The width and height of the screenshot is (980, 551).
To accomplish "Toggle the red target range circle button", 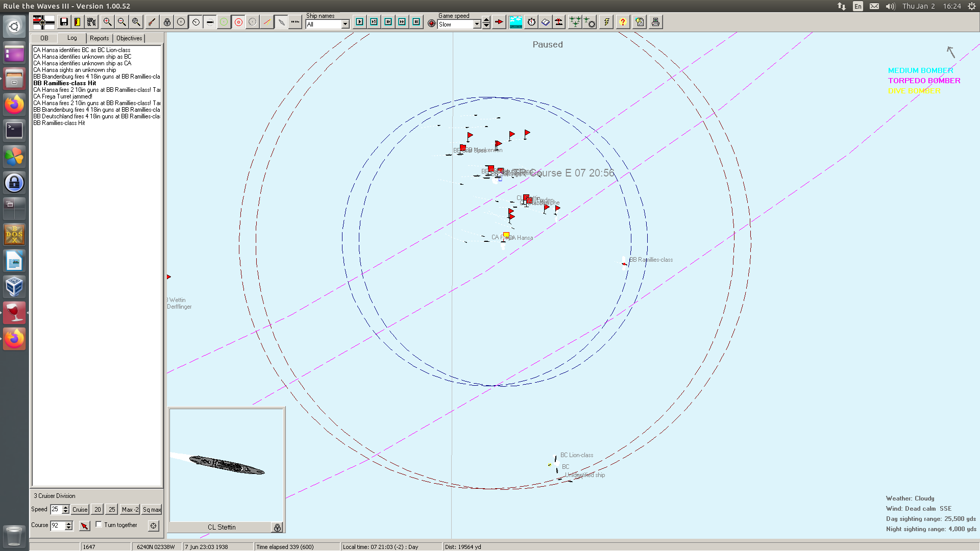I will point(238,22).
